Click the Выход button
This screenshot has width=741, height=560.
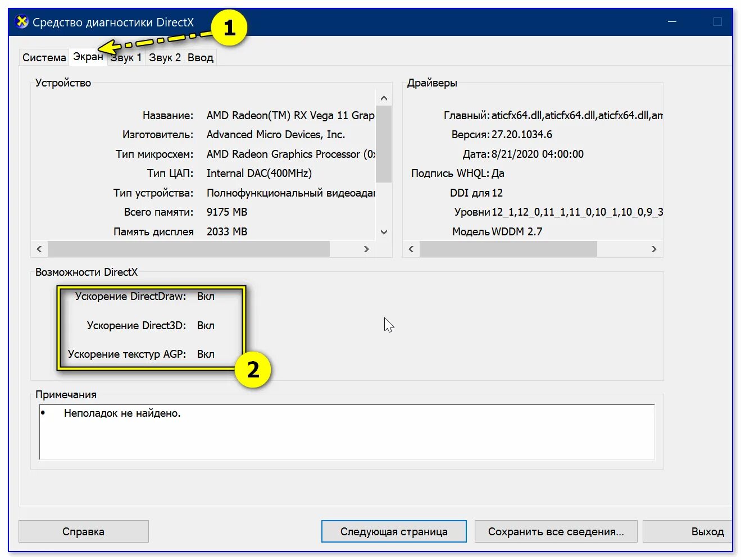pos(688,531)
